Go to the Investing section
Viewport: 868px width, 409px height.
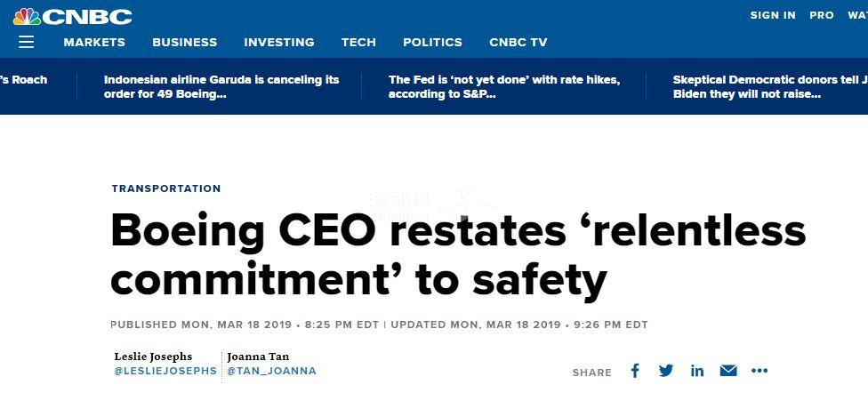(279, 42)
